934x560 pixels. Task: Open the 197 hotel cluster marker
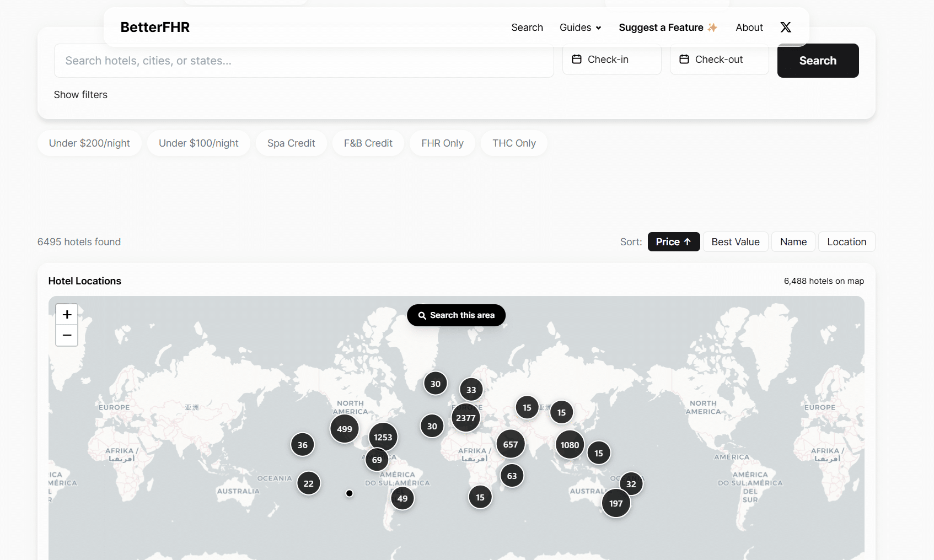tap(616, 503)
